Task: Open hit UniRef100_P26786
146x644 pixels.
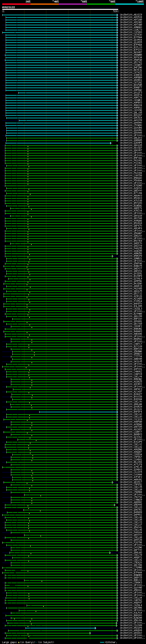Action: pyautogui.click(x=131, y=543)
